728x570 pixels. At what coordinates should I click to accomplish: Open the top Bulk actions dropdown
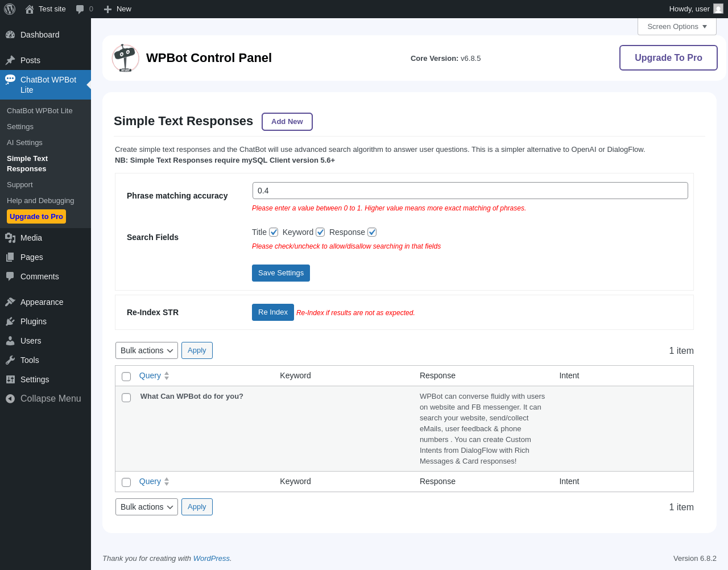[147, 350]
